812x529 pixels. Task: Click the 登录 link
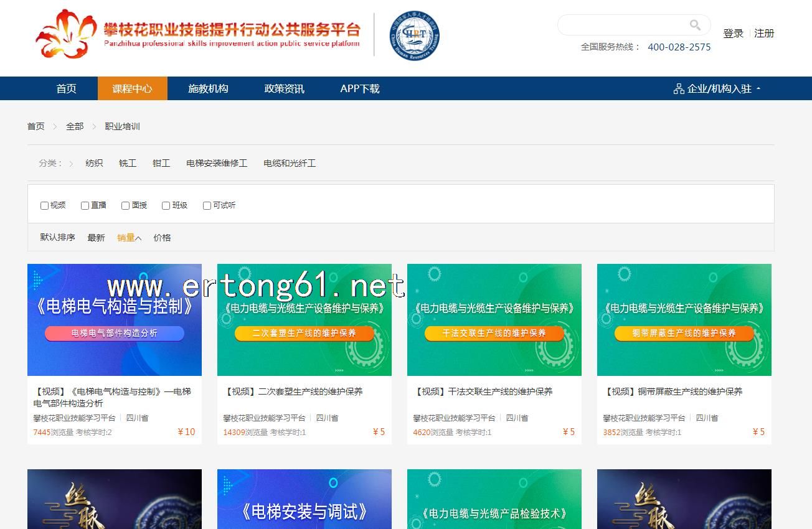733,34
